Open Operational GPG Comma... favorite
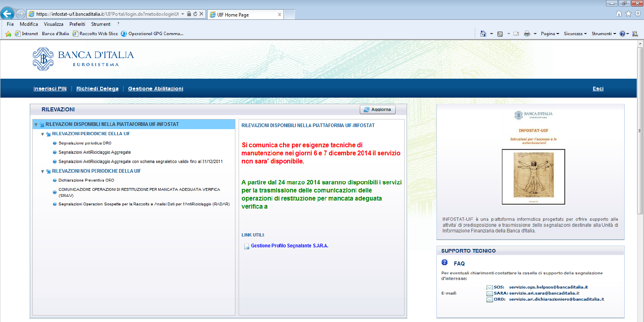This screenshot has width=644, height=322. point(152,34)
